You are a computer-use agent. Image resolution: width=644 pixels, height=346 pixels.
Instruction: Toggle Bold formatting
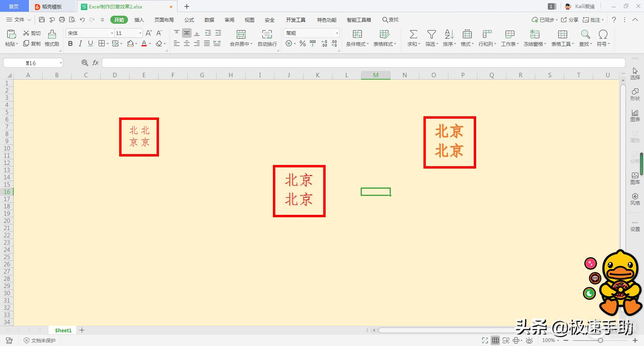(x=70, y=43)
